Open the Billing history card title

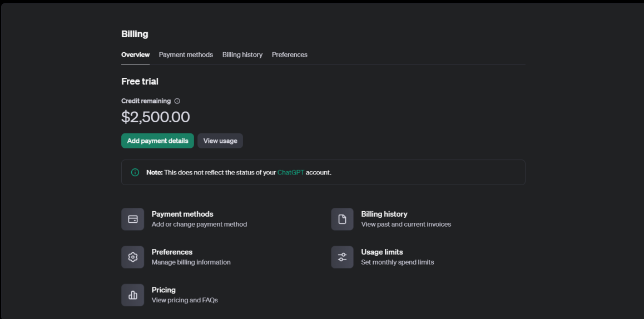click(384, 214)
